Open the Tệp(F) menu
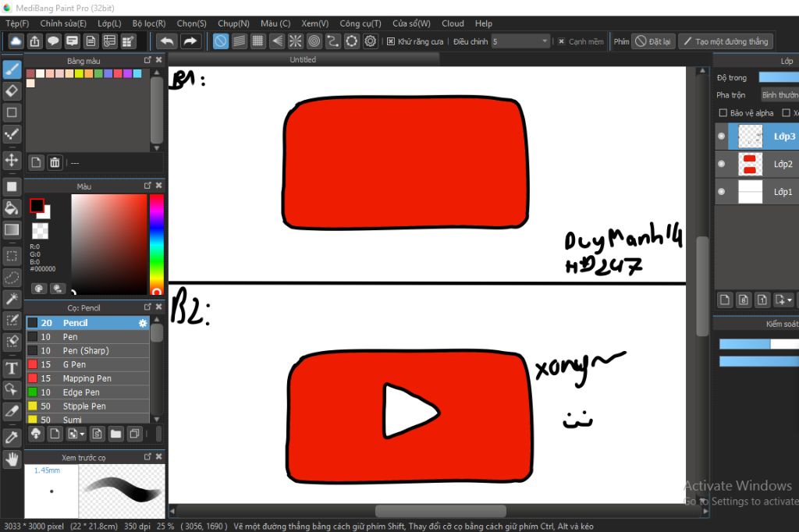 click(17, 23)
